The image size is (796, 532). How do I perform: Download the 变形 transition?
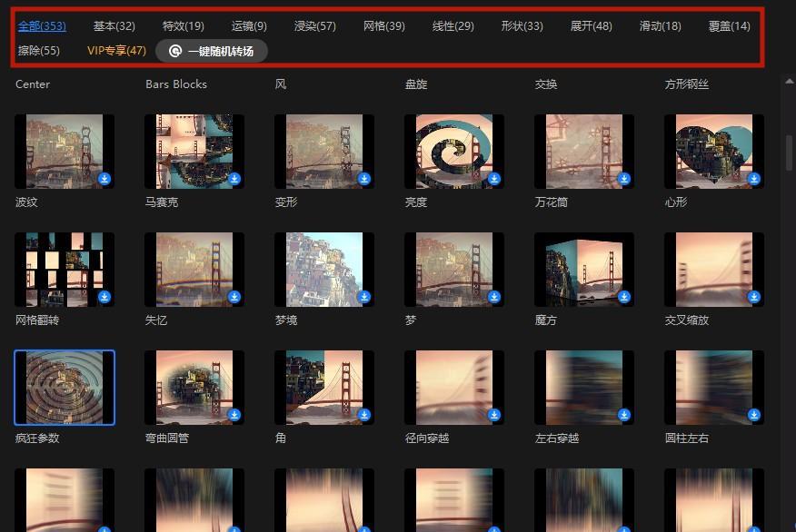coord(364,179)
